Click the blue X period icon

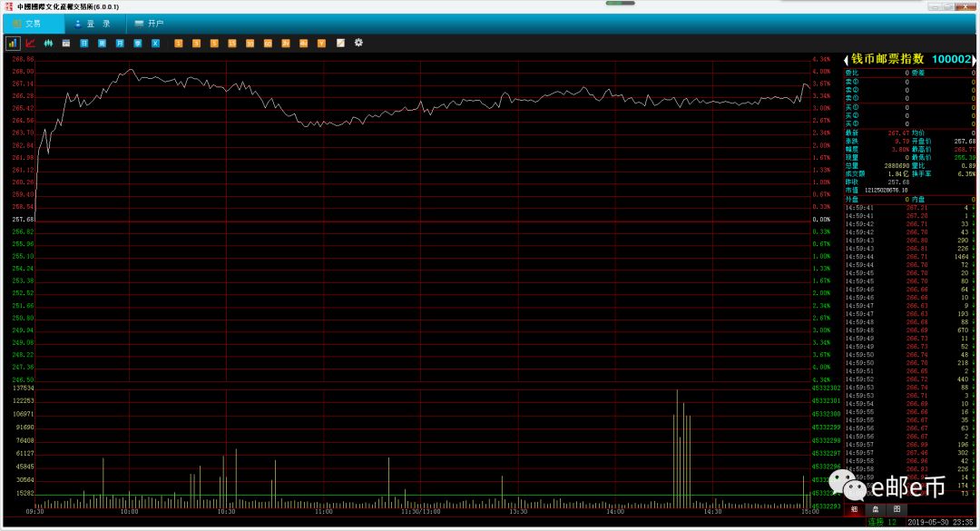tap(156, 44)
